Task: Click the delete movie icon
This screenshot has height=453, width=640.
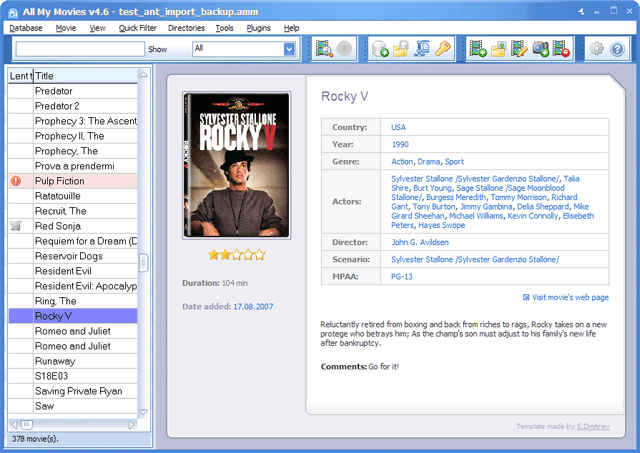Action: pyautogui.click(x=561, y=48)
